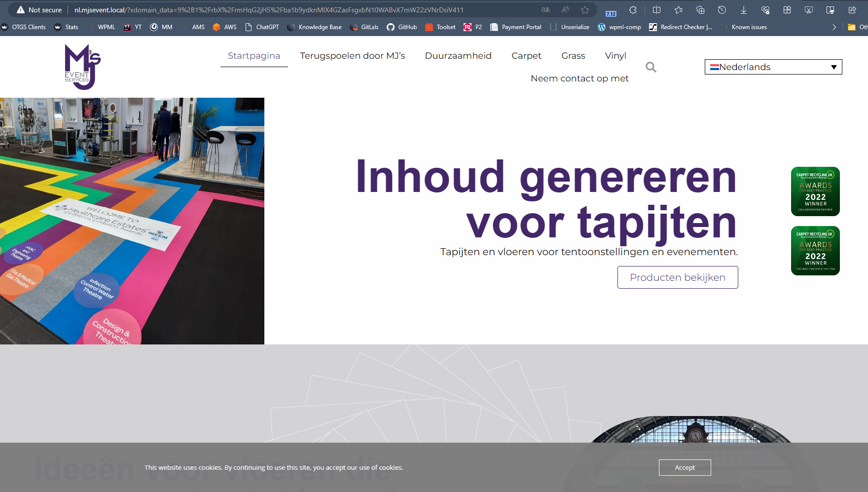This screenshot has width=868, height=492.
Task: Click the web capture screenshot icon
Action: tap(809, 10)
